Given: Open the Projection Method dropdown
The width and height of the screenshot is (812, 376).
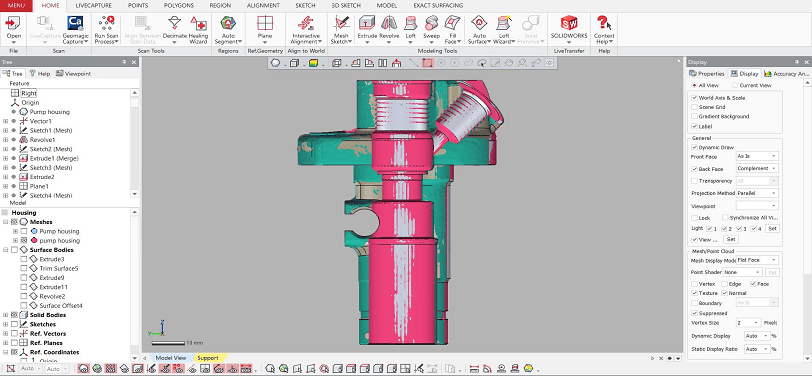Looking at the screenshot, I should point(757,193).
